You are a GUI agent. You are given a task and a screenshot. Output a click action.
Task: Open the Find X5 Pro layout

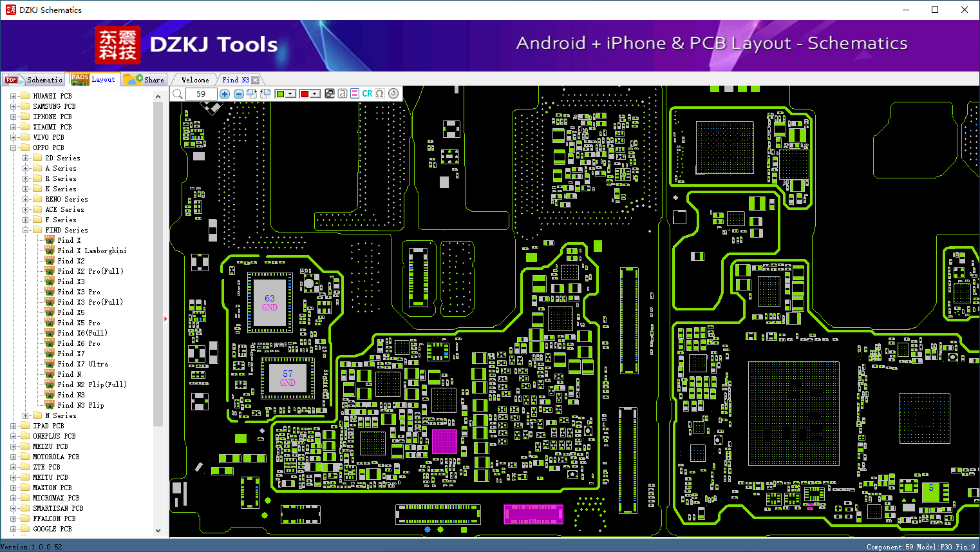click(79, 323)
